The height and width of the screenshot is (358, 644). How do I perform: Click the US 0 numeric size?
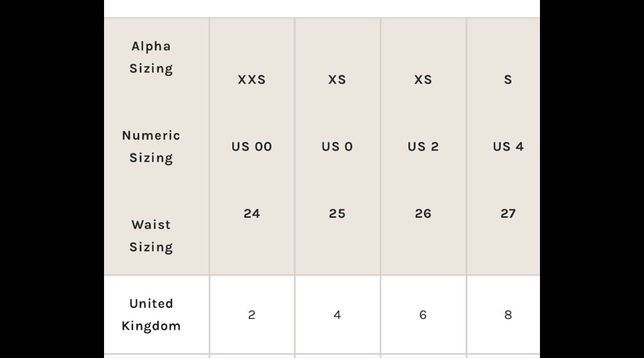[337, 147]
